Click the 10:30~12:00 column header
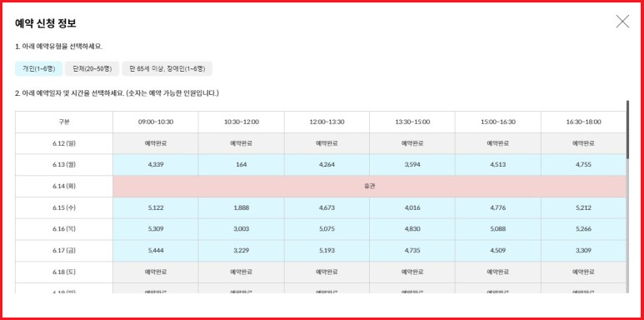Image resolution: width=644 pixels, height=320 pixels. pyautogui.click(x=241, y=122)
